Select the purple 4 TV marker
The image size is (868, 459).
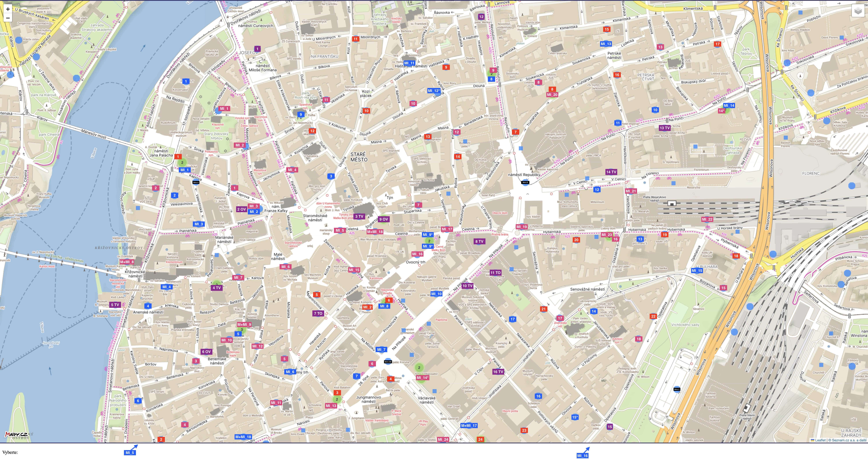point(217,288)
